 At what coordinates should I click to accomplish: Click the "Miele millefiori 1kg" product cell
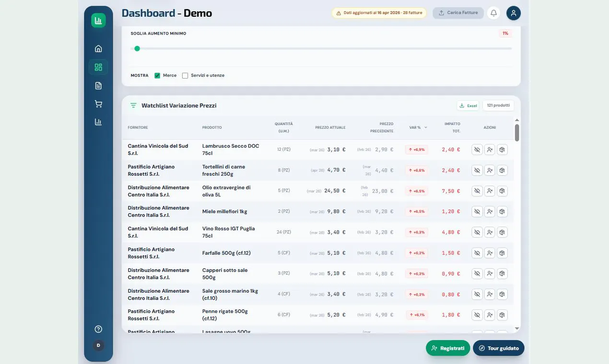[224, 212]
